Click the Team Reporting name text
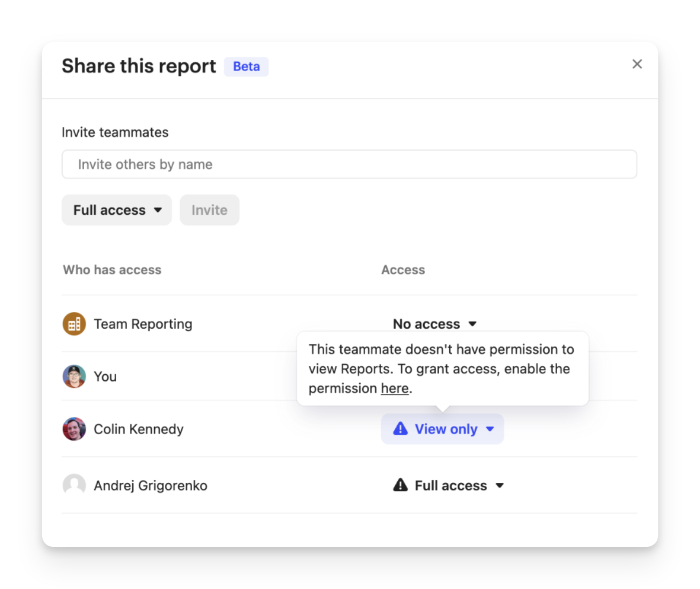Viewport: 700px width, 589px height. [x=143, y=324]
